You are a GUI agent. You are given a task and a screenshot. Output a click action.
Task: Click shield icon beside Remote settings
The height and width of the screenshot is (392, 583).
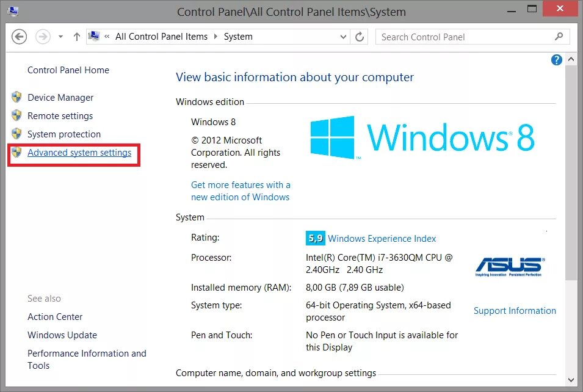16,115
